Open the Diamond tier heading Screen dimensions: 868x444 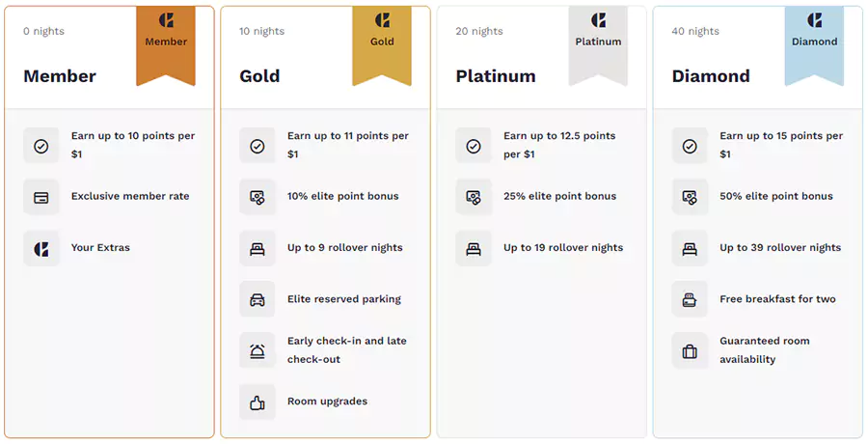(x=711, y=76)
